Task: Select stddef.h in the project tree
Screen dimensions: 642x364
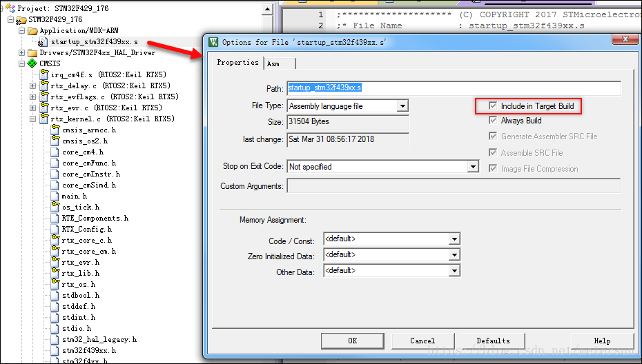Action: tap(78, 306)
